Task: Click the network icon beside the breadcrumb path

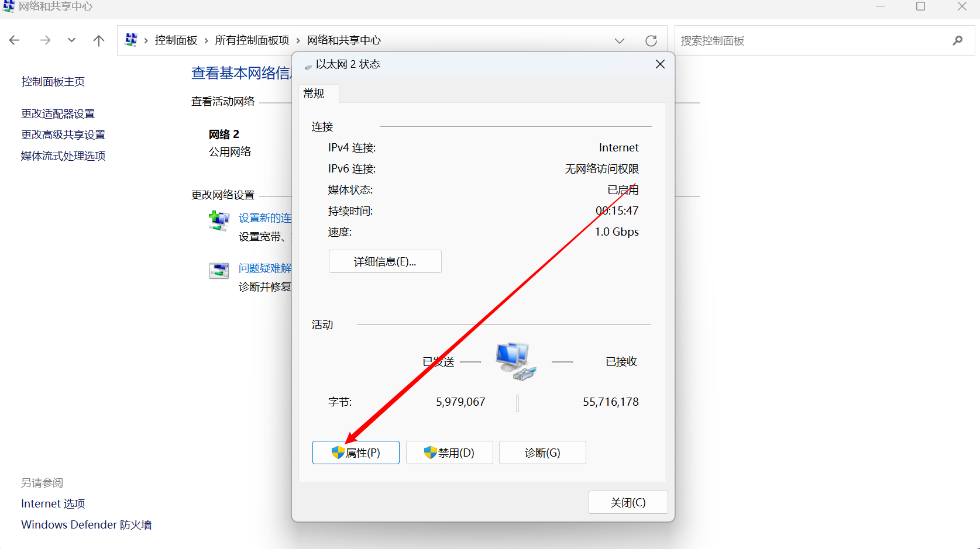Action: coord(131,40)
